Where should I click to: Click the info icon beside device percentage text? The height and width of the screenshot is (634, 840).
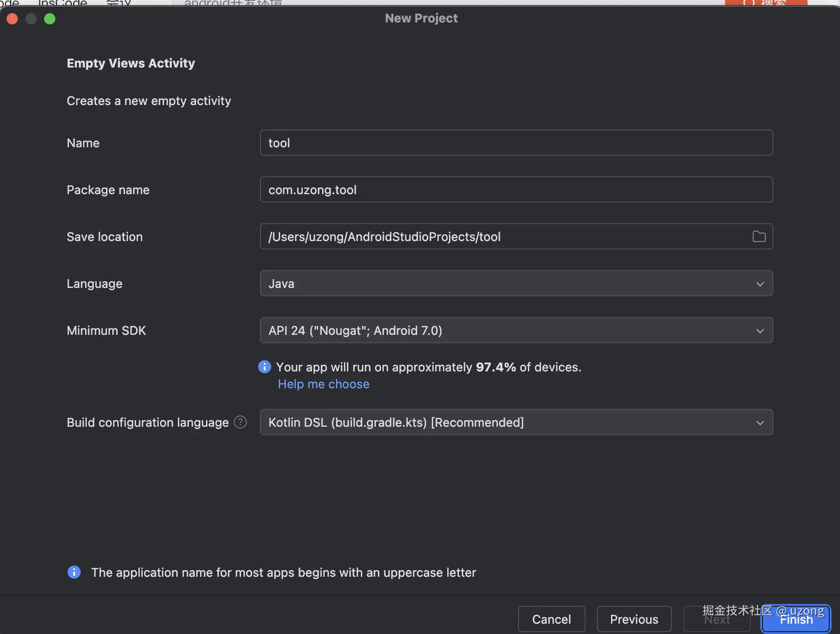click(x=265, y=367)
